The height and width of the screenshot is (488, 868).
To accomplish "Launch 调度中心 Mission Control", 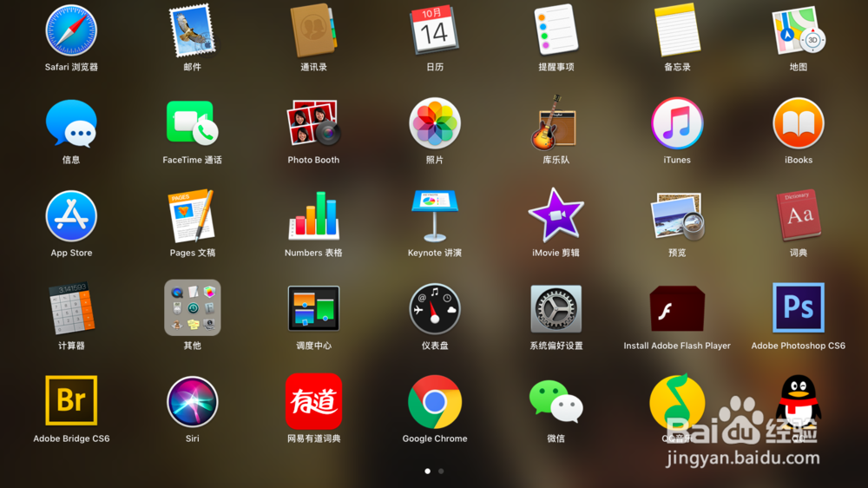I will 314,308.
